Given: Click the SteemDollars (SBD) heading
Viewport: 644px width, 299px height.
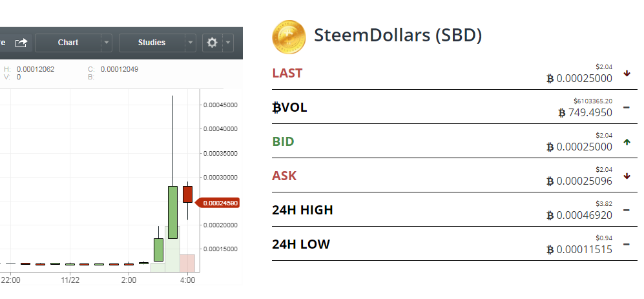Looking at the screenshot, I should (x=397, y=36).
